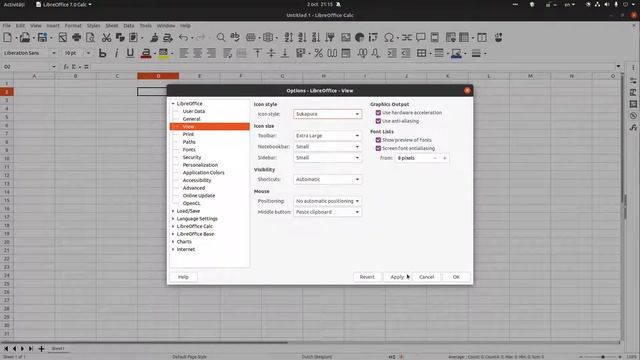Viewport: 640px width, 360px height.
Task: Select Personalization in options tree
Action: [200, 165]
